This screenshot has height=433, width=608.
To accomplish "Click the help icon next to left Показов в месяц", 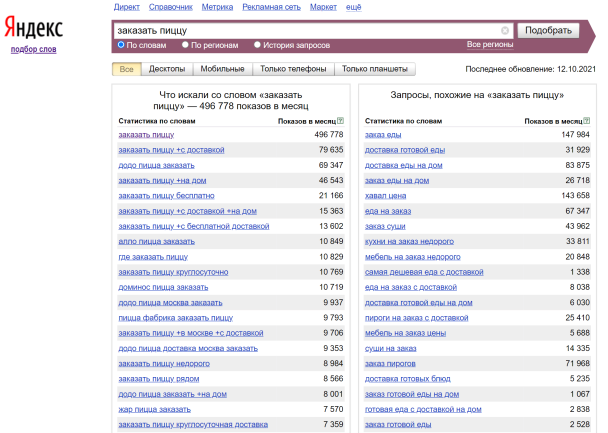I will point(340,121).
